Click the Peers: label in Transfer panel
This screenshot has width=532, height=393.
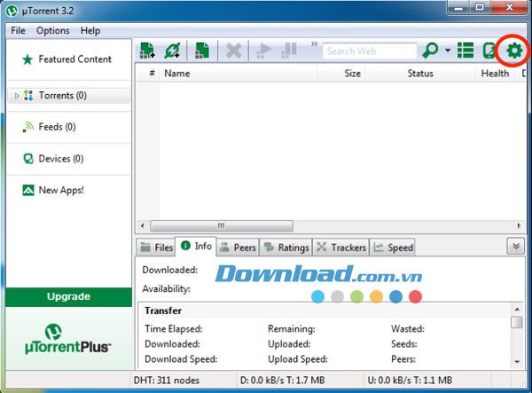(x=403, y=359)
